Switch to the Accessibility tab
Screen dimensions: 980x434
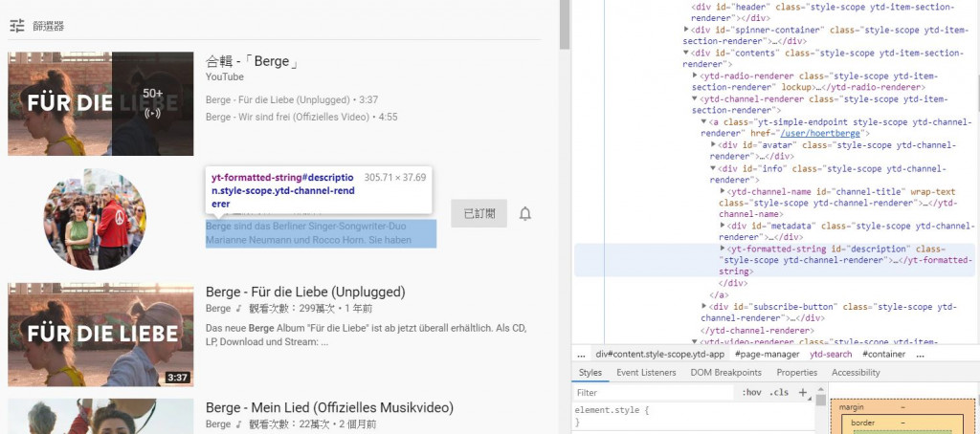point(856,372)
